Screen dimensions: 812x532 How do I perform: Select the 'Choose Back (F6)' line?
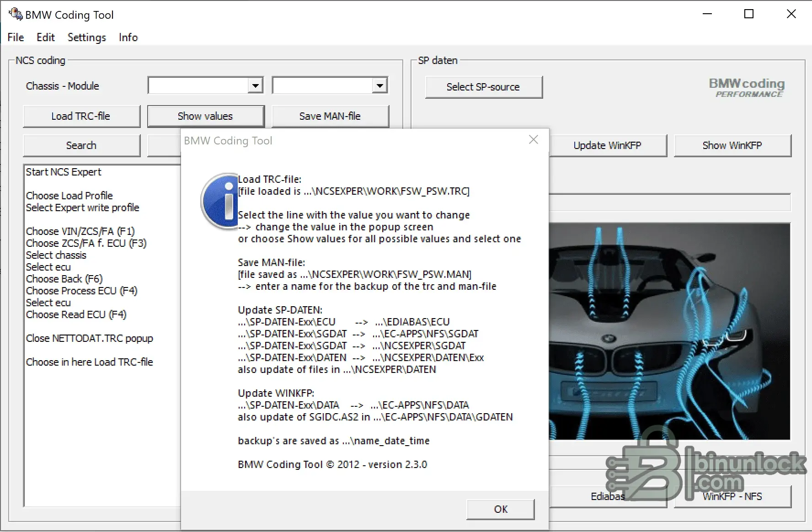[64, 279]
